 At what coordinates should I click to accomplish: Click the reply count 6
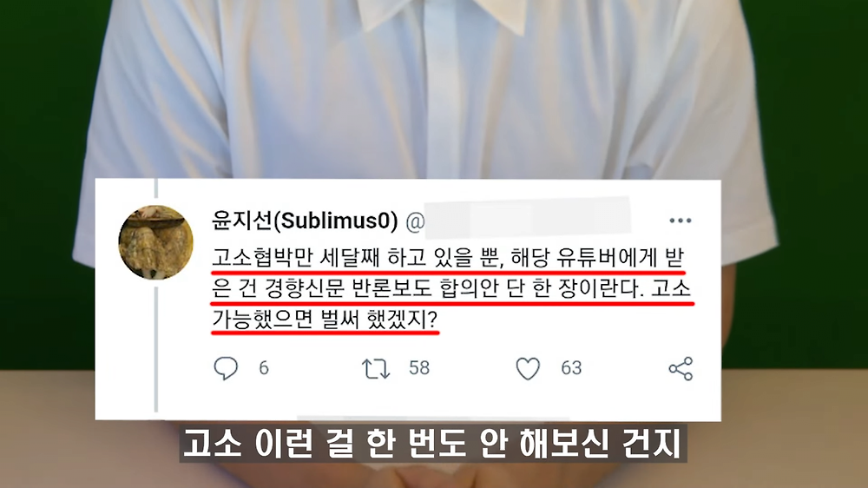[x=264, y=368]
